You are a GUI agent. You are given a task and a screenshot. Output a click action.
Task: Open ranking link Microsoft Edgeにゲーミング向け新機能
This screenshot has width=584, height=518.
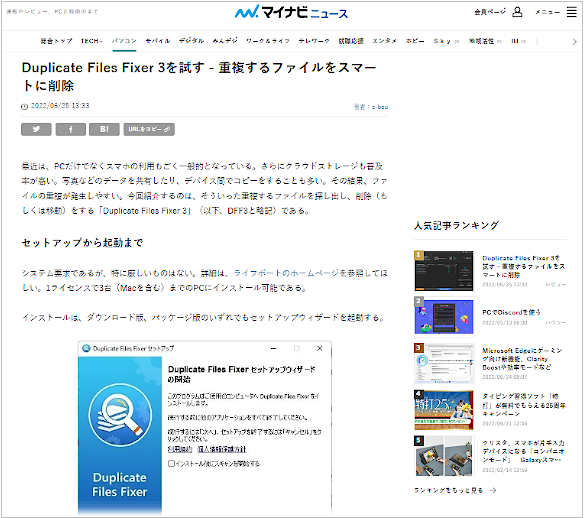pyautogui.click(x=522, y=359)
